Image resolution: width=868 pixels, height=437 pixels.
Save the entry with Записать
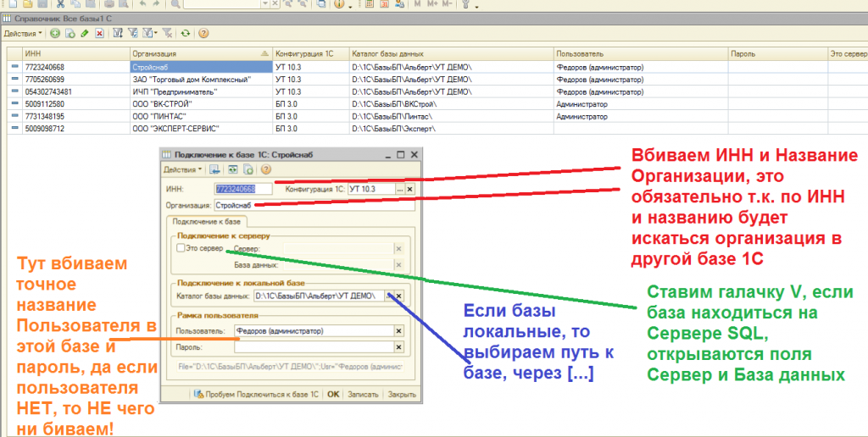pyautogui.click(x=363, y=395)
